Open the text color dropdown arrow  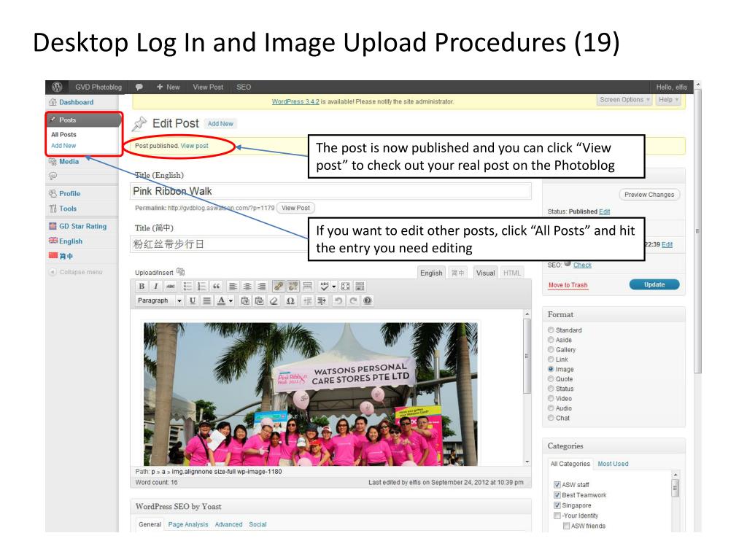[231, 300]
